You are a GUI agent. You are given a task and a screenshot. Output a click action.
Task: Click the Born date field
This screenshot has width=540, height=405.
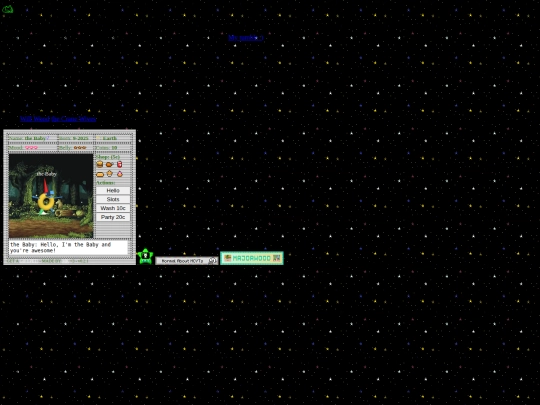[74, 138]
